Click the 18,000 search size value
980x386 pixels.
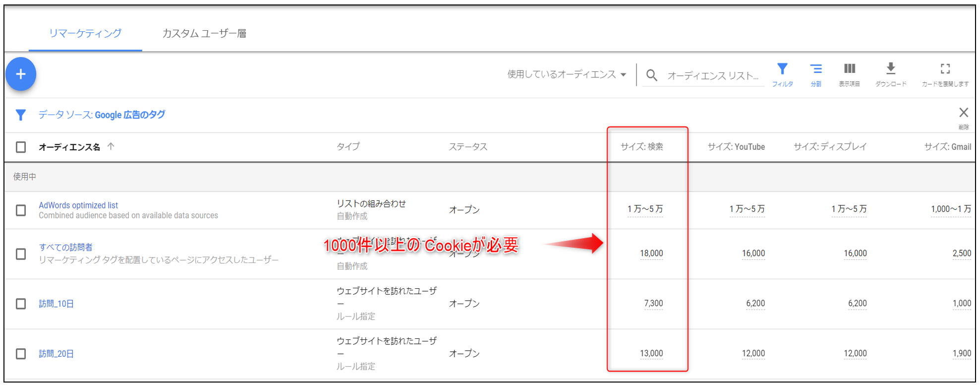(x=651, y=254)
